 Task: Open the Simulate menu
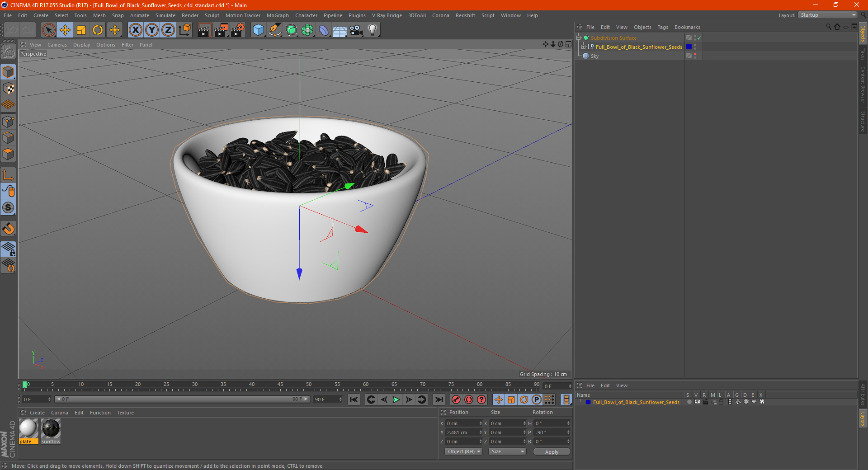coord(165,15)
